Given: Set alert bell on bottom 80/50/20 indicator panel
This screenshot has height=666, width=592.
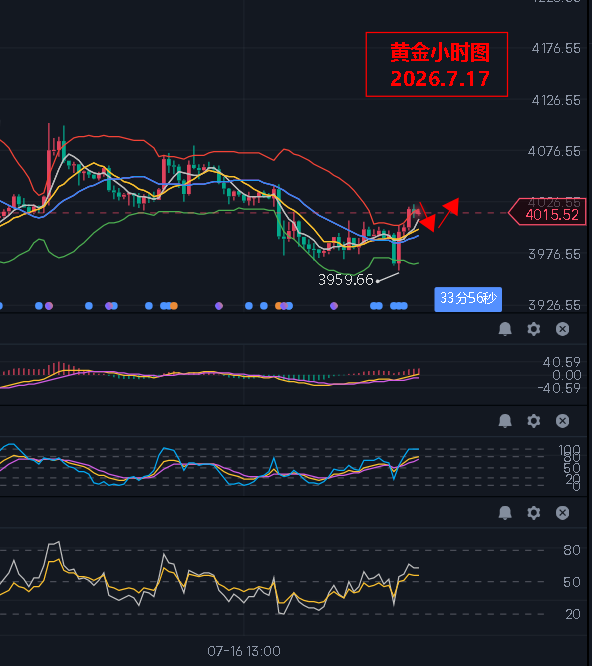Looking at the screenshot, I should point(505,513).
